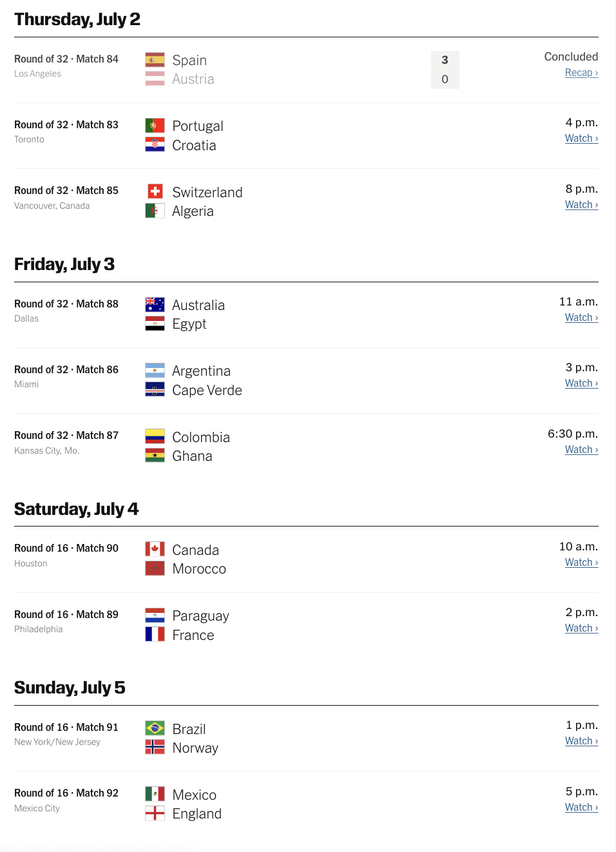Screen dimensions: 616x852
Task: Click the Spain flag icon
Action: pyautogui.click(x=155, y=60)
